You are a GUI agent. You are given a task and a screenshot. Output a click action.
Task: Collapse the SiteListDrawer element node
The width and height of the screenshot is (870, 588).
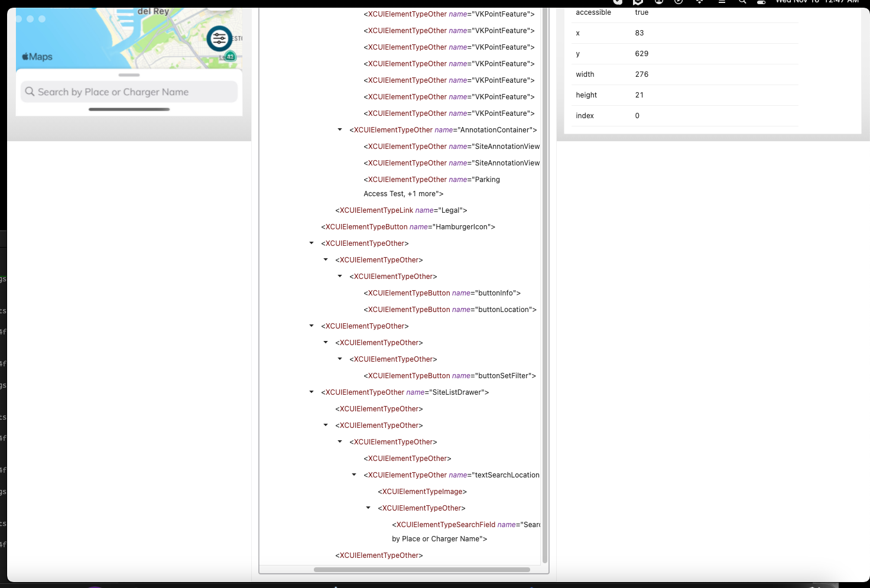311,392
